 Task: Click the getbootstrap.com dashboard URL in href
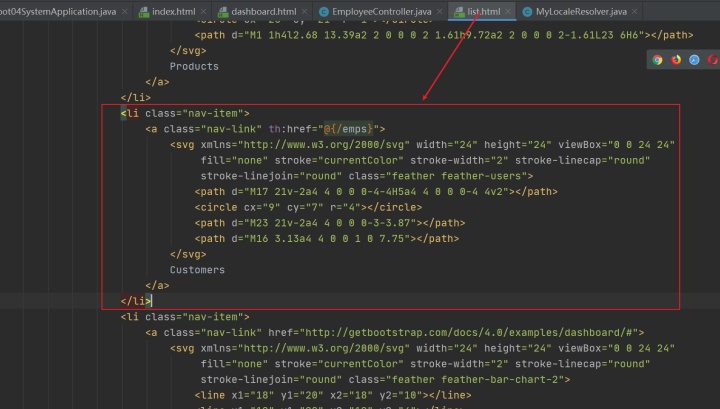coord(471,332)
